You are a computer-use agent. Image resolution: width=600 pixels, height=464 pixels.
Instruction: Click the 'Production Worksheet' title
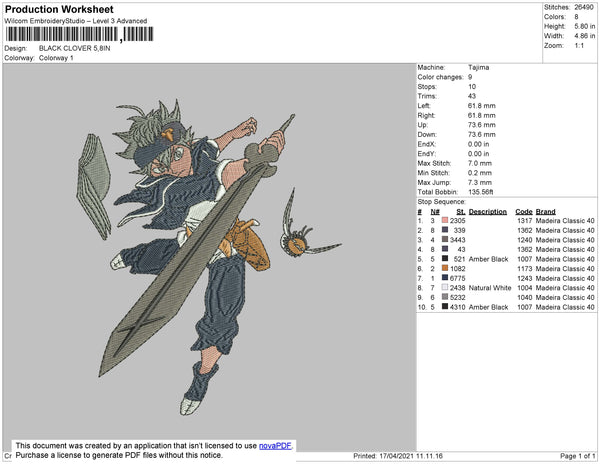[x=59, y=10]
